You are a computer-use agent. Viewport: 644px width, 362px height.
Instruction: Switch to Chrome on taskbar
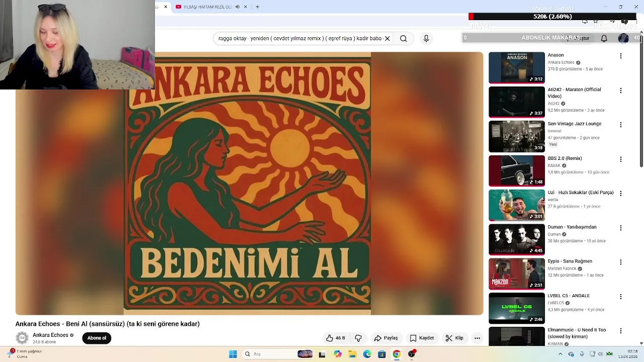[396, 354]
